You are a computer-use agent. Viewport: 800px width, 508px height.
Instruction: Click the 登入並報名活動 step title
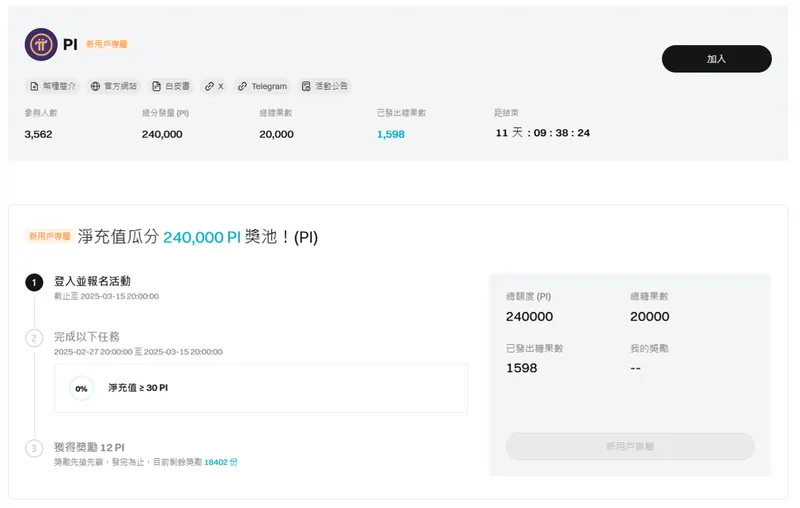click(92, 281)
